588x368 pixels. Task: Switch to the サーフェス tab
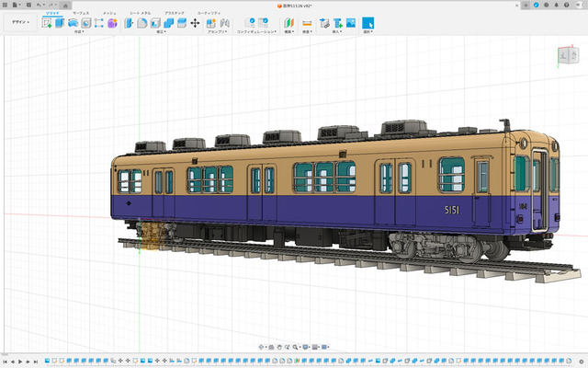[81, 13]
